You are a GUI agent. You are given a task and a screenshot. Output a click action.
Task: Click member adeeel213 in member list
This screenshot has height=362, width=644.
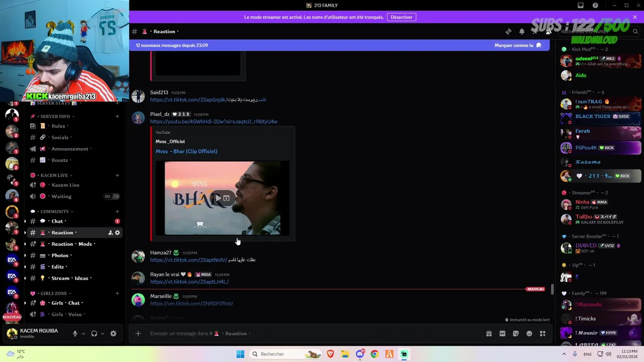pos(601,61)
